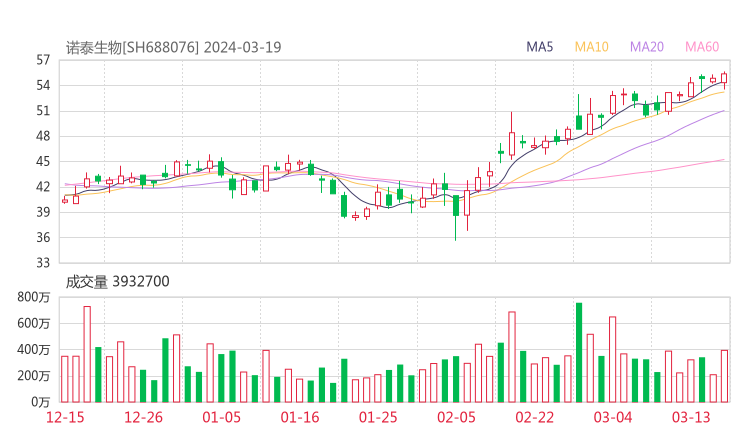The image size is (740, 440).
Task: Click the 42 price axis label
Action: (x=43, y=187)
